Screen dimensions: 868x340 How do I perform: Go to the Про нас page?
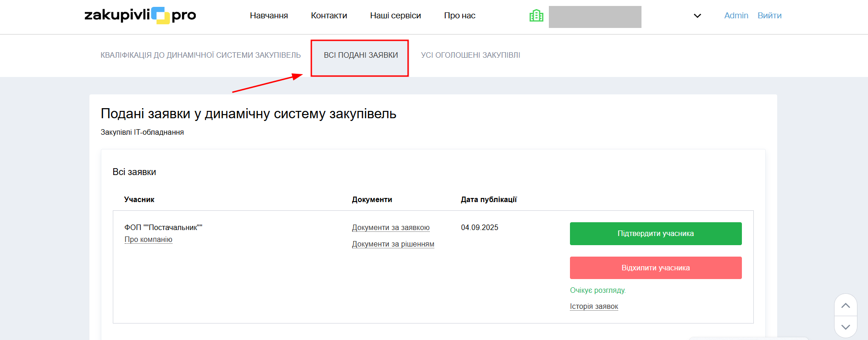click(459, 16)
